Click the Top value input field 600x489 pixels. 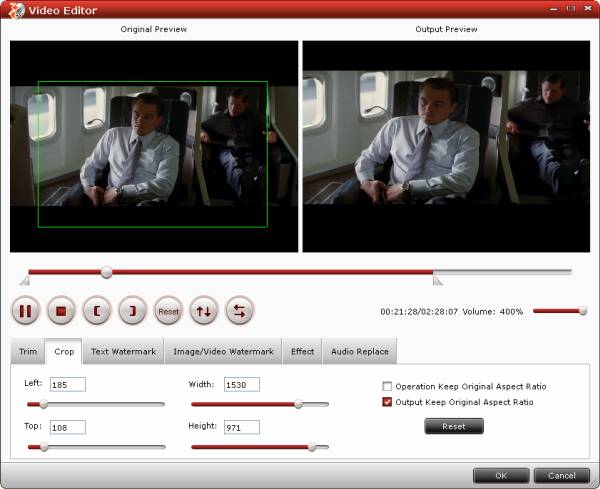click(x=68, y=427)
